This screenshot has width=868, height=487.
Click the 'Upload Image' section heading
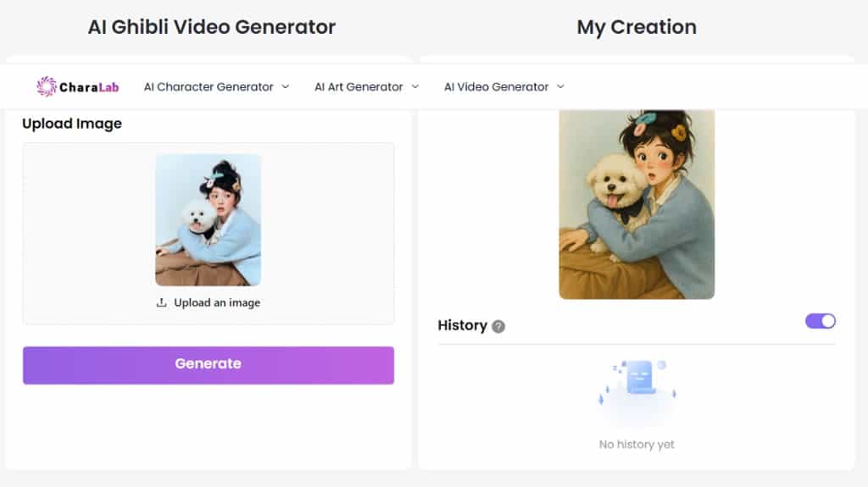pos(72,124)
